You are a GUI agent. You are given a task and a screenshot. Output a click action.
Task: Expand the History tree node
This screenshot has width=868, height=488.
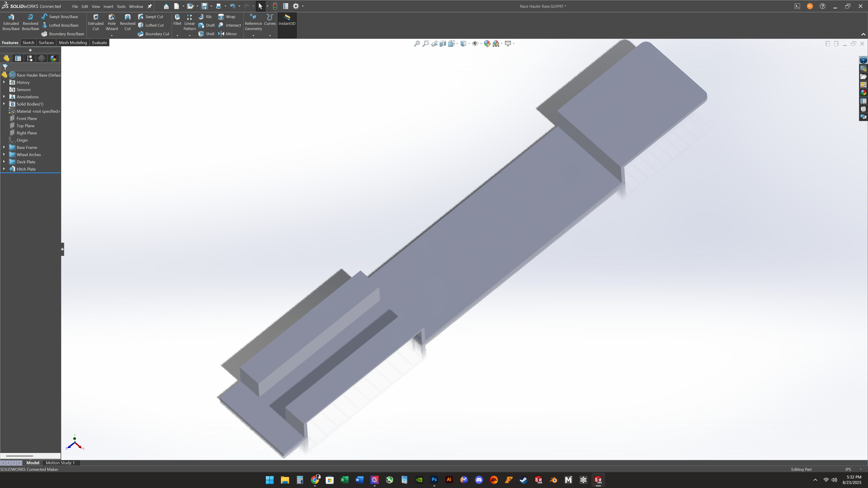pyautogui.click(x=4, y=82)
